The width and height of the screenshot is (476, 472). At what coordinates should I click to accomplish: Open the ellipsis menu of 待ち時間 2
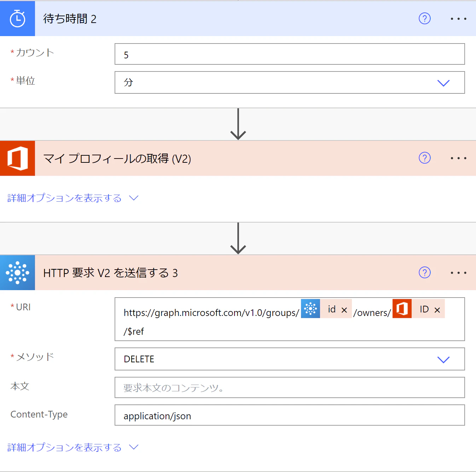click(x=458, y=19)
